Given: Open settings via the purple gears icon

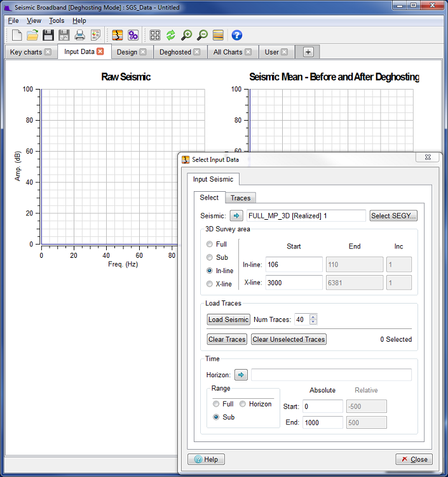Looking at the screenshot, I should (x=133, y=35).
